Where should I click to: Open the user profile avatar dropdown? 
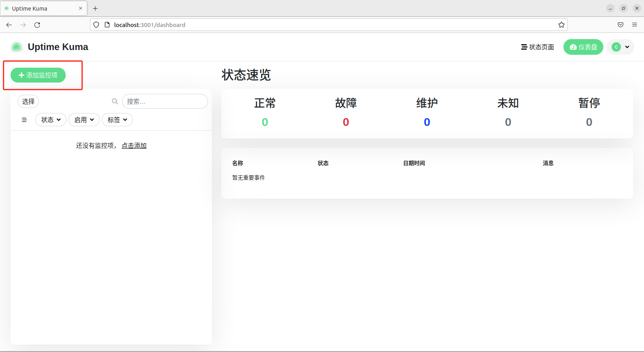pyautogui.click(x=620, y=47)
